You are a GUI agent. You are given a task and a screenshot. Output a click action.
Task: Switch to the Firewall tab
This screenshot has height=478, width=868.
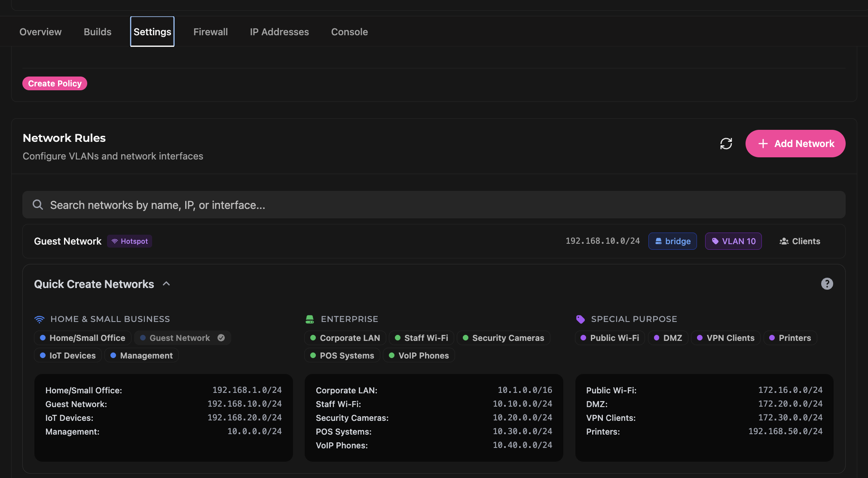tap(210, 32)
